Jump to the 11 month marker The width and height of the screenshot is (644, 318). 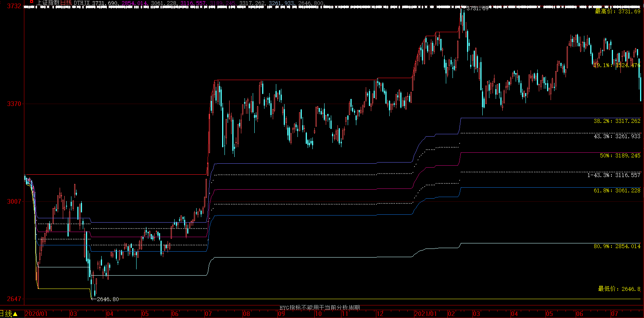[345, 314]
